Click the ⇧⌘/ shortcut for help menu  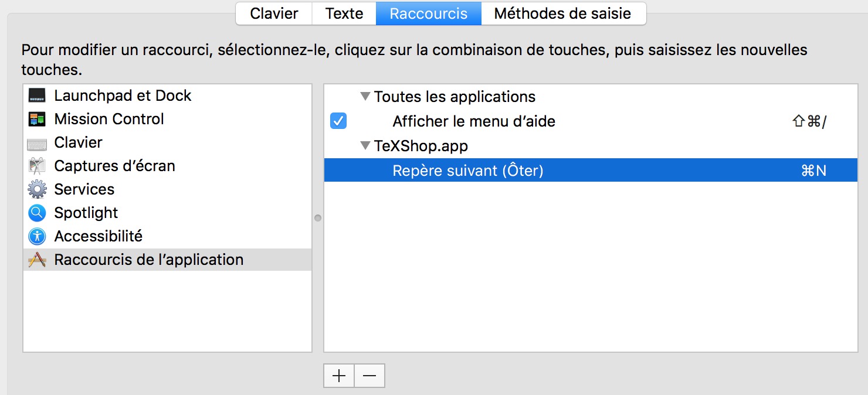coord(809,121)
